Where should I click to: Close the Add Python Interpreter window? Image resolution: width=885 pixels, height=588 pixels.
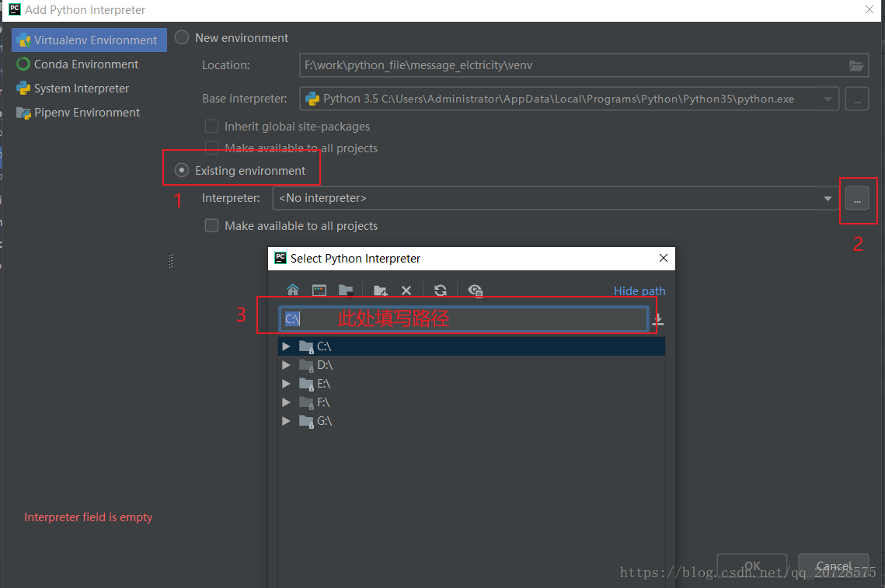tap(869, 9)
